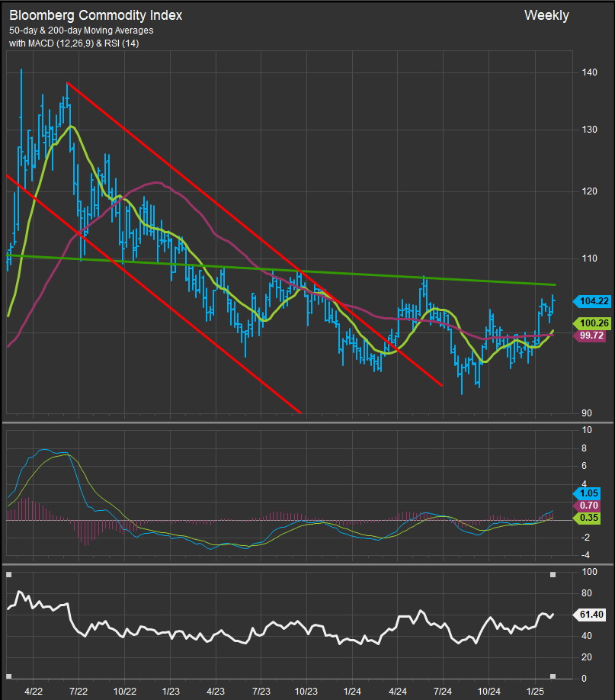
Task: Select the white 61.40 RSI value tag
Action: pos(590,615)
